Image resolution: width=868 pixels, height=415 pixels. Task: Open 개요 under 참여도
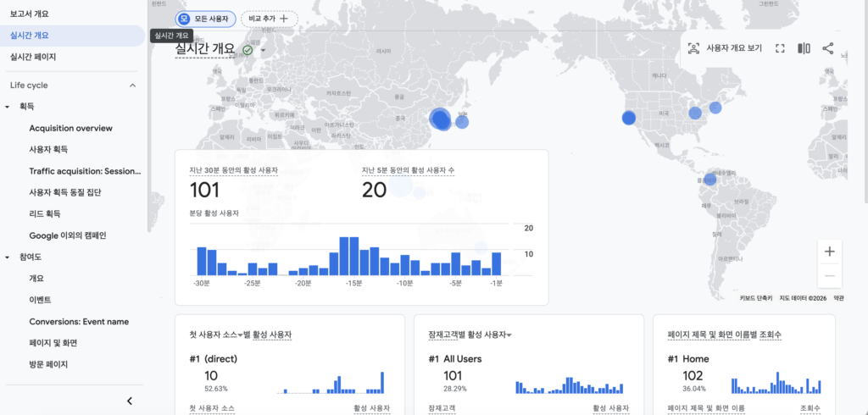[x=36, y=279]
